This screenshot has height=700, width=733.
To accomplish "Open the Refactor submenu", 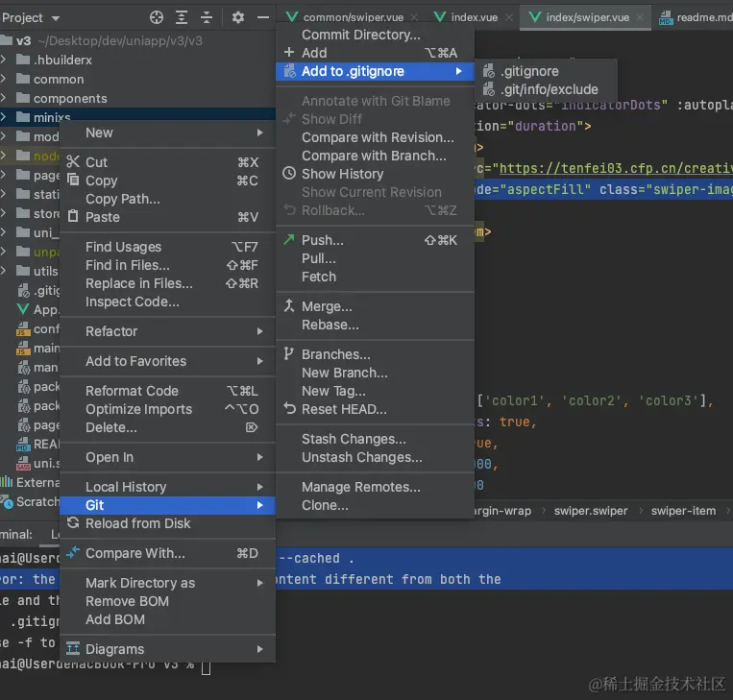I will pyautogui.click(x=167, y=331).
